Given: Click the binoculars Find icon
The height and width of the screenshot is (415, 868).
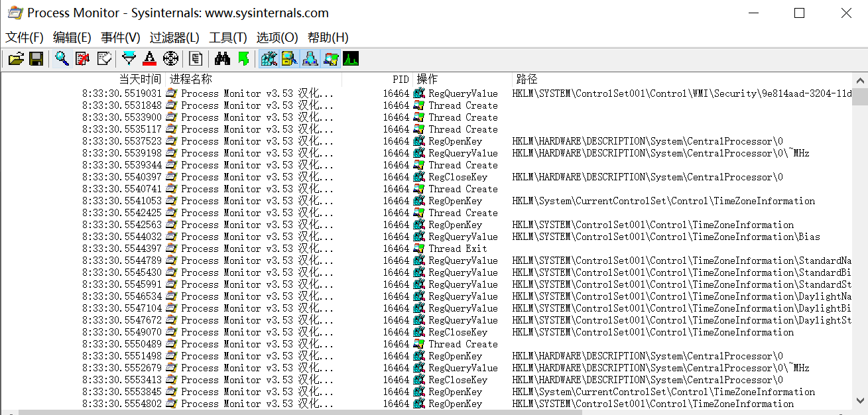Looking at the screenshot, I should [222, 59].
